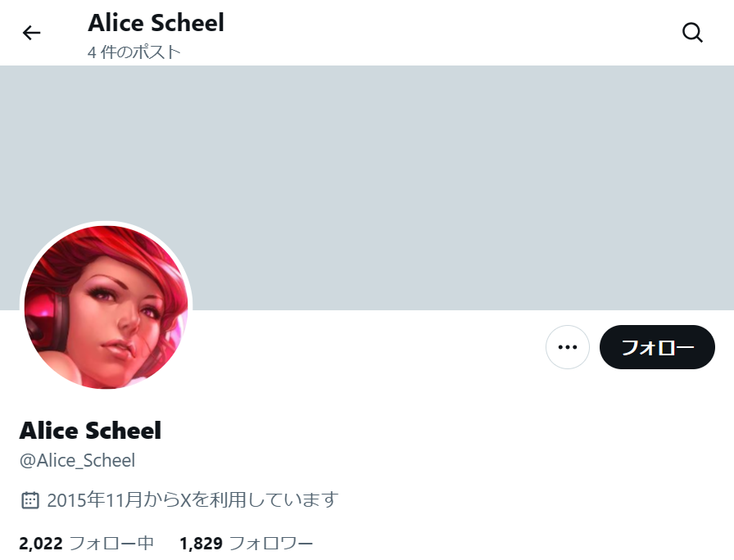Open the 2,022 following count

pos(41,544)
